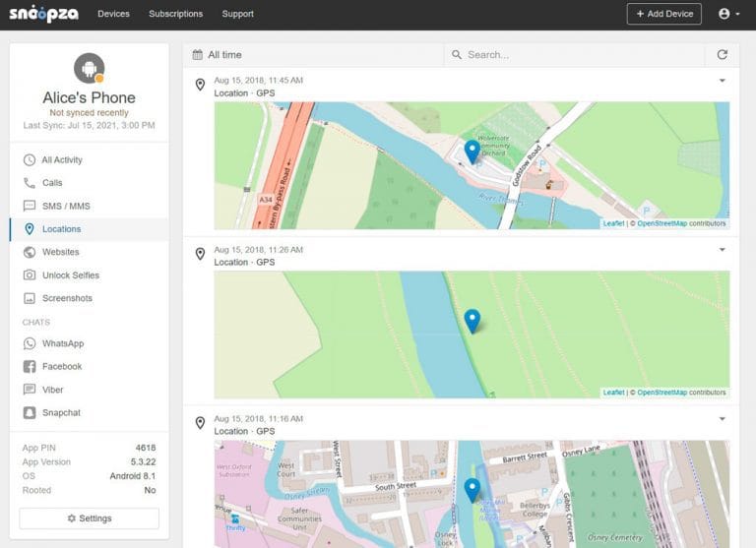The height and width of the screenshot is (548, 756).
Task: Select Locations in the sidebar
Action: point(90,229)
